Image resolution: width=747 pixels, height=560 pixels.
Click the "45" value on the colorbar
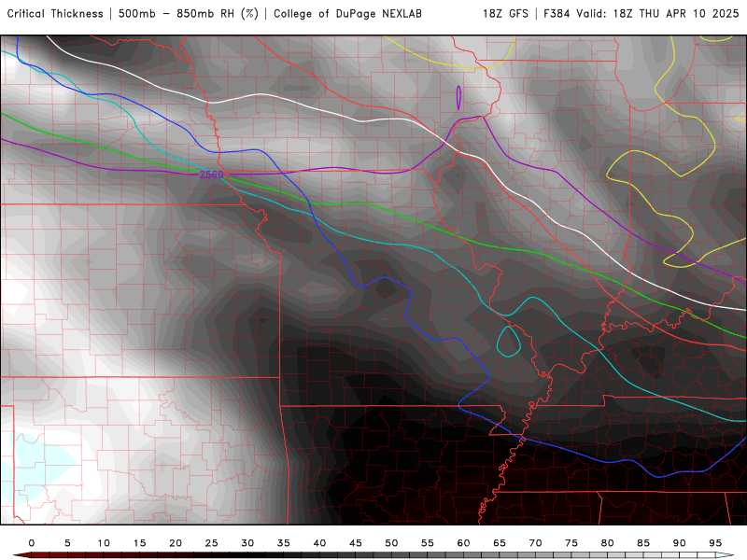pyautogui.click(x=356, y=543)
